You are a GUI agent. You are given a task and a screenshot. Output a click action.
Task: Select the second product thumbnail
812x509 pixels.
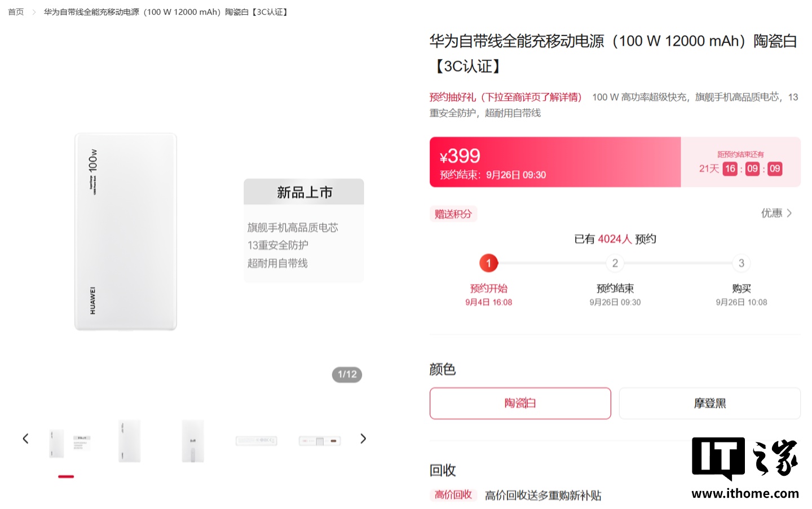tap(130, 441)
